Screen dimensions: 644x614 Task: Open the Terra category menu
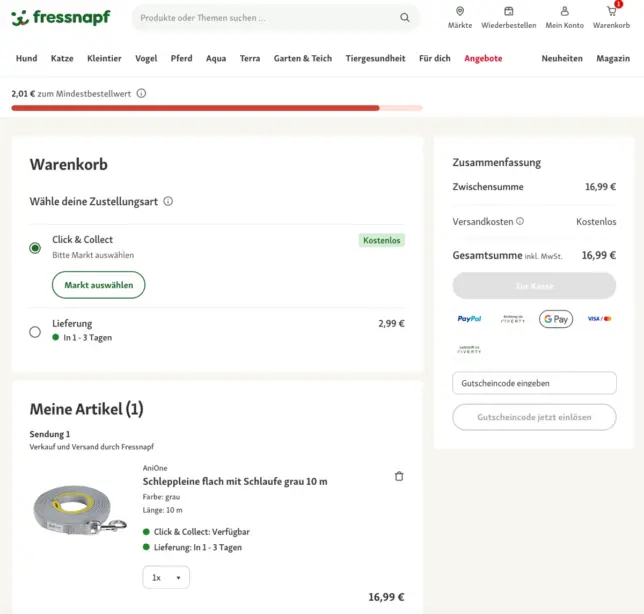tap(250, 58)
